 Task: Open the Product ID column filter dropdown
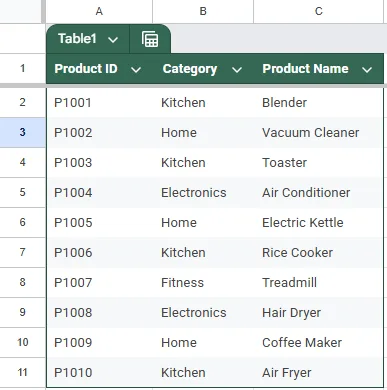point(136,70)
